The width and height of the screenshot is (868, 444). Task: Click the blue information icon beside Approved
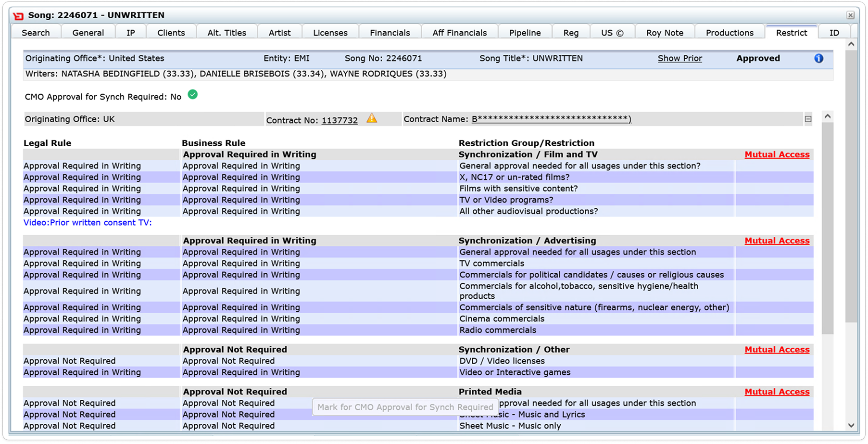[818, 58]
